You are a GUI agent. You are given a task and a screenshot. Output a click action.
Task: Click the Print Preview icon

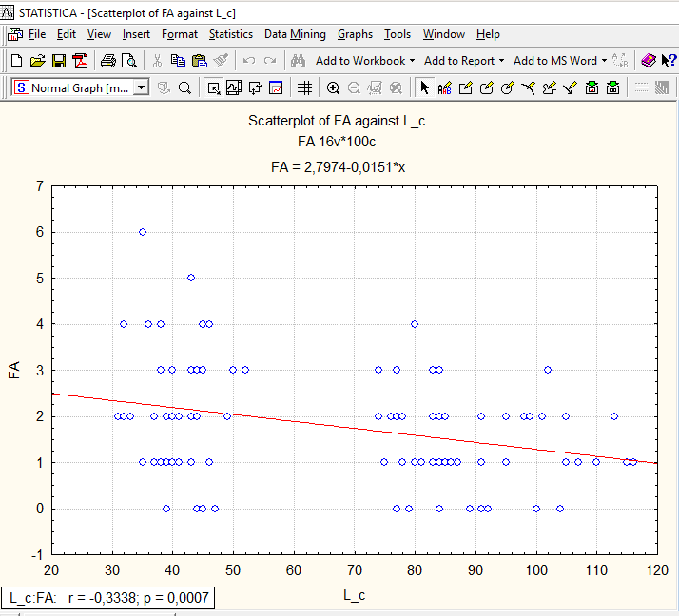click(x=129, y=61)
